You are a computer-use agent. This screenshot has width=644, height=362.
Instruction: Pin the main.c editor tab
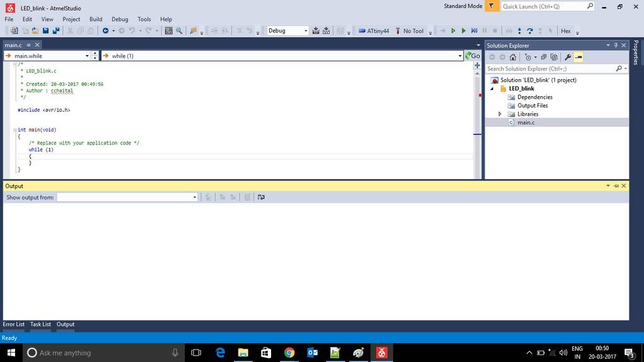pos(28,45)
